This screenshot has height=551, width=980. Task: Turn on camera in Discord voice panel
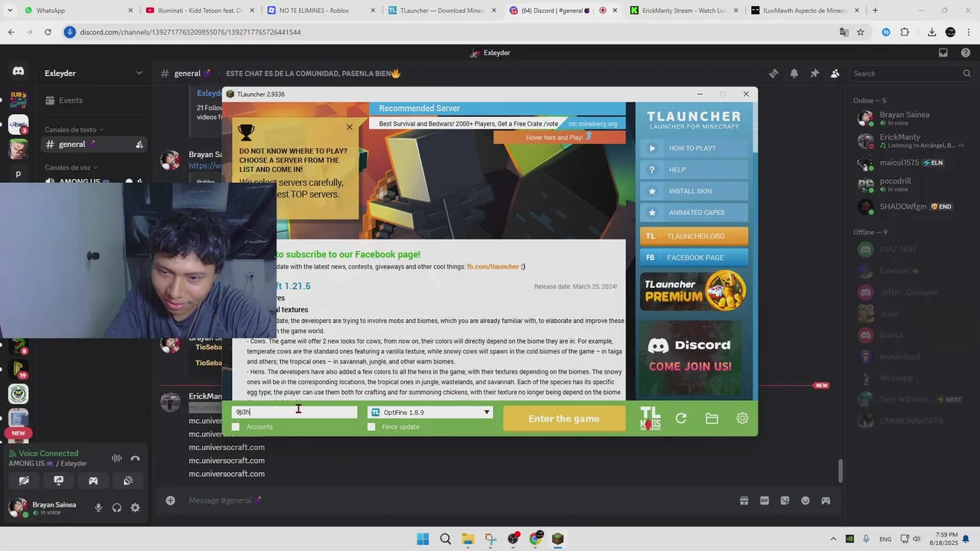click(x=24, y=481)
